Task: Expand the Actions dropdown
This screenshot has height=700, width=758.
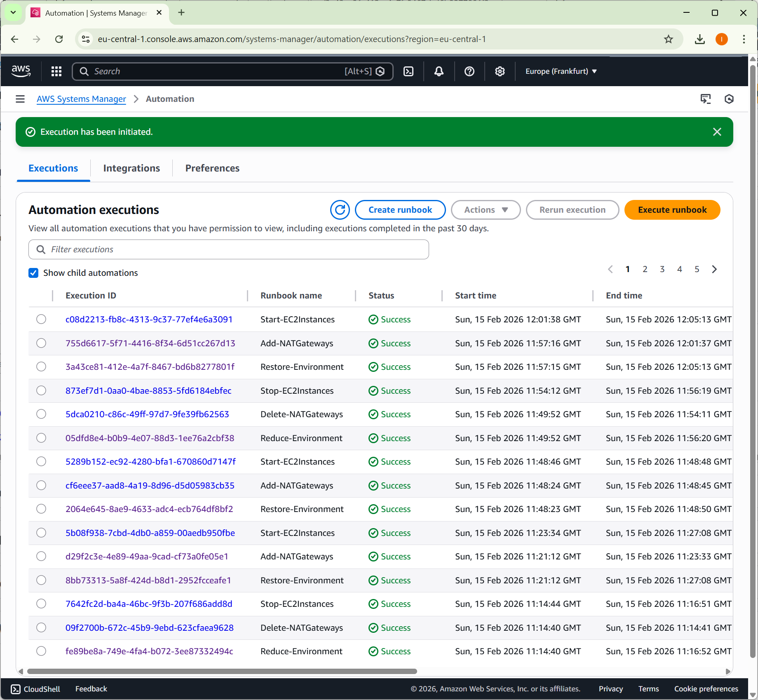Action: click(486, 210)
